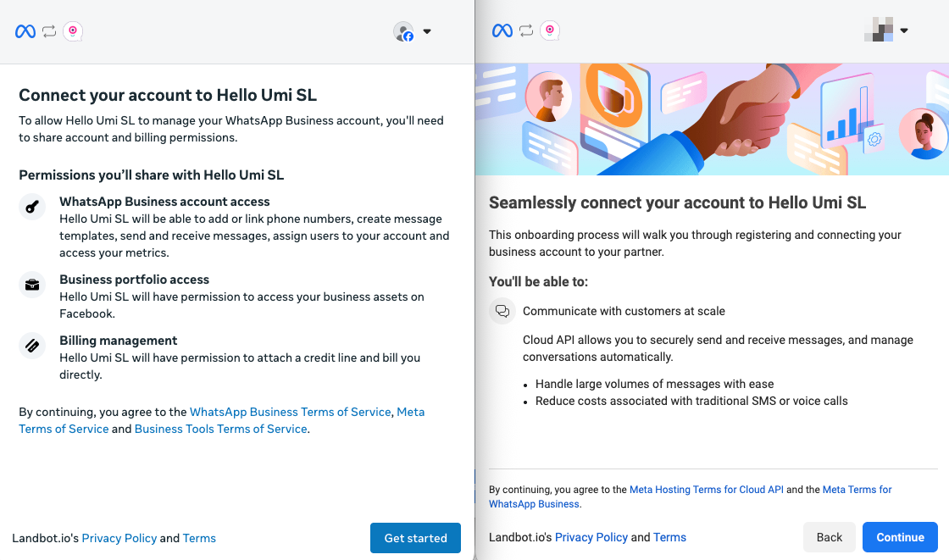Image resolution: width=949 pixels, height=560 pixels.
Task: Open the Business Tools Terms of Service link
Action: pos(220,429)
